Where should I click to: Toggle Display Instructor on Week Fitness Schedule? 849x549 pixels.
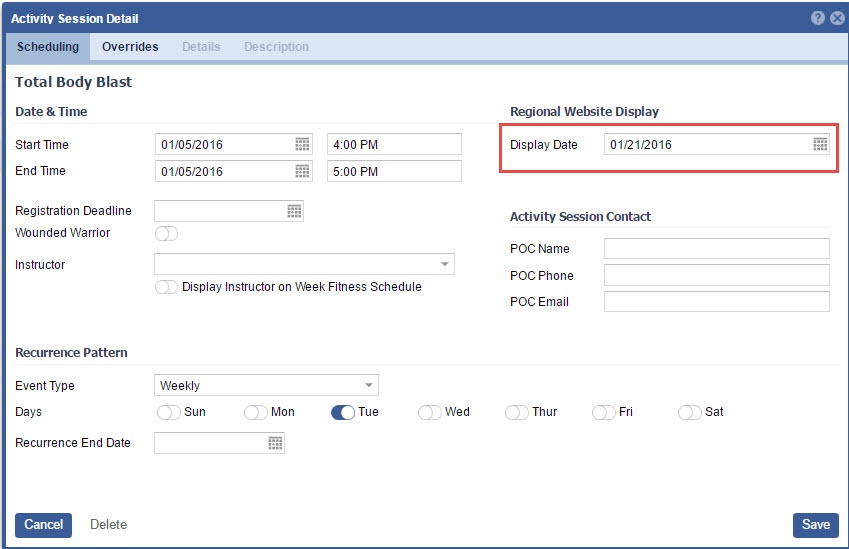pos(166,288)
